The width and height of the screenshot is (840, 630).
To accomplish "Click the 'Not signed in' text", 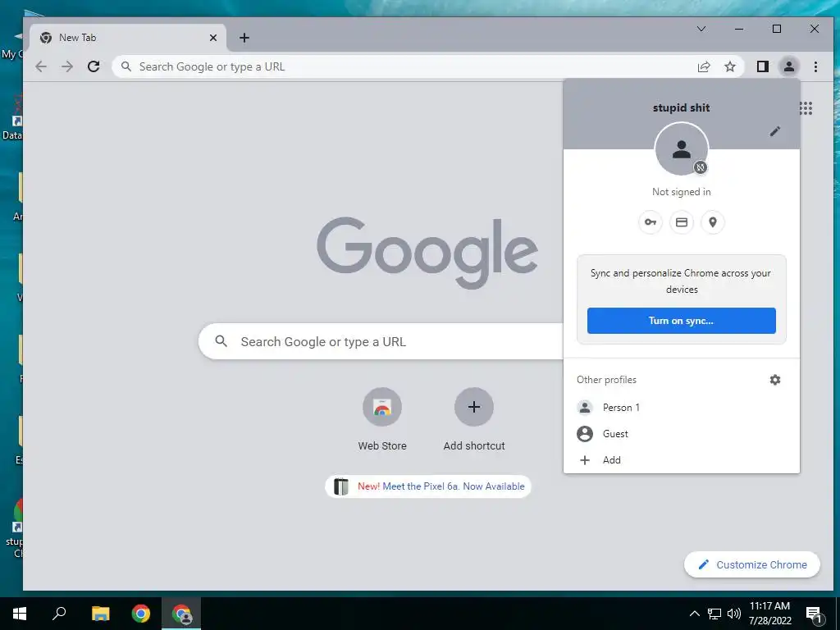I will [682, 192].
